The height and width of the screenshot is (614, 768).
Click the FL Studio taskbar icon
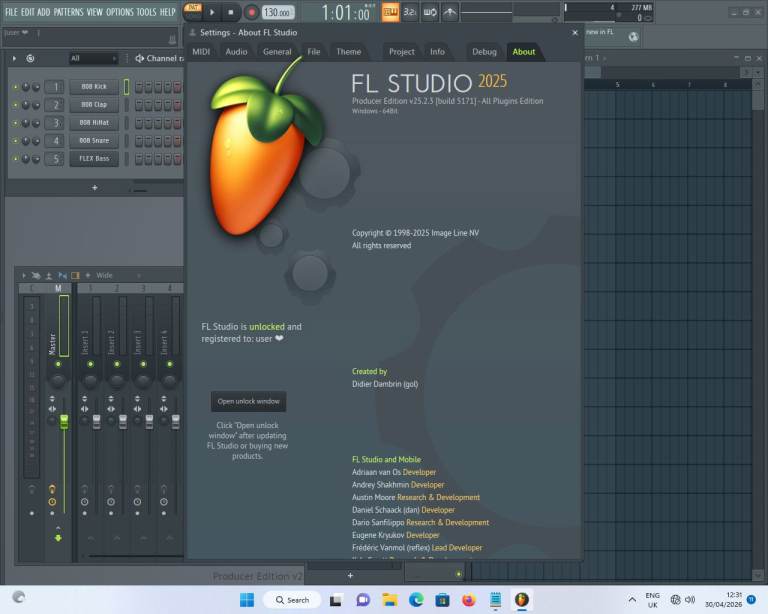tap(521, 599)
